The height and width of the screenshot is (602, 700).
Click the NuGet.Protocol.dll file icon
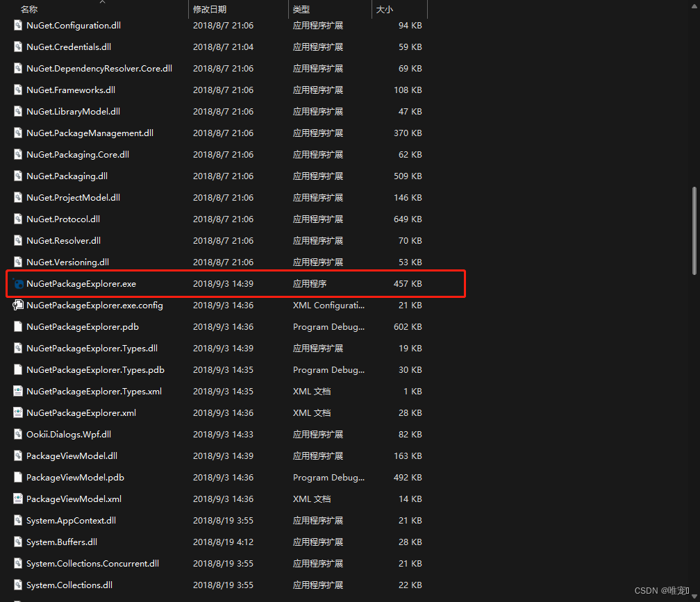point(18,219)
